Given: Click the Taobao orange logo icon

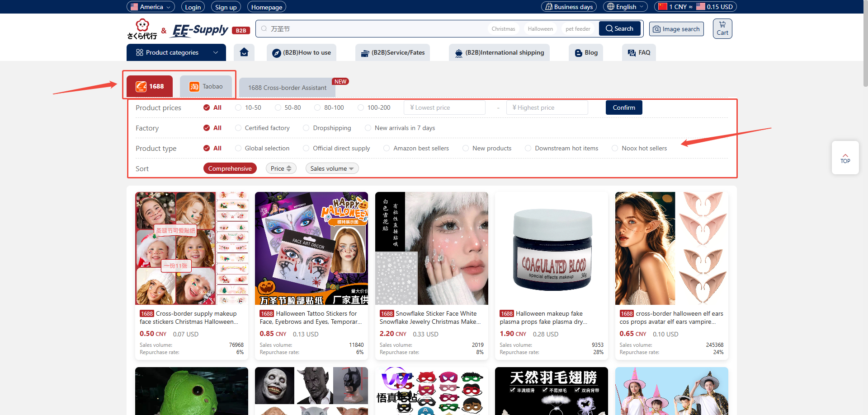Looking at the screenshot, I should [194, 86].
